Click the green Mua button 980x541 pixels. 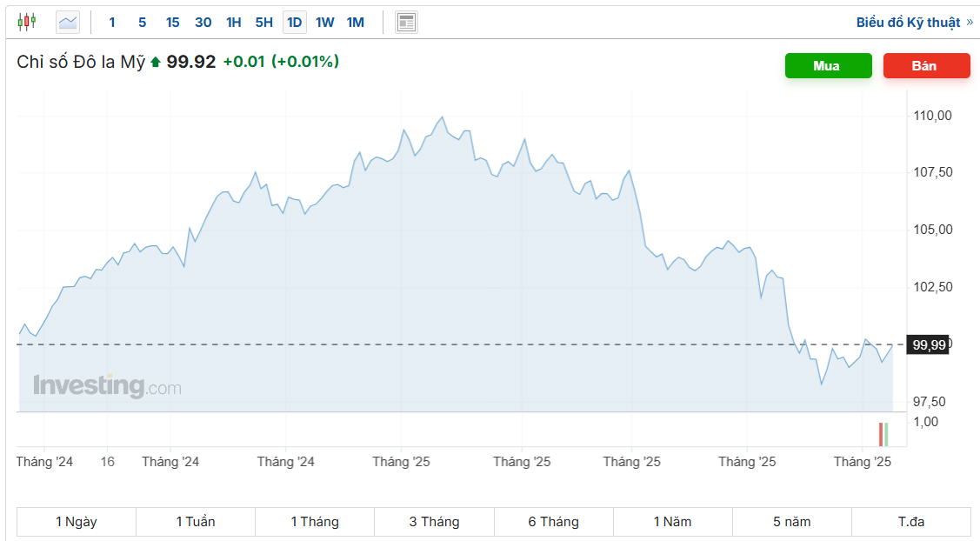point(828,66)
